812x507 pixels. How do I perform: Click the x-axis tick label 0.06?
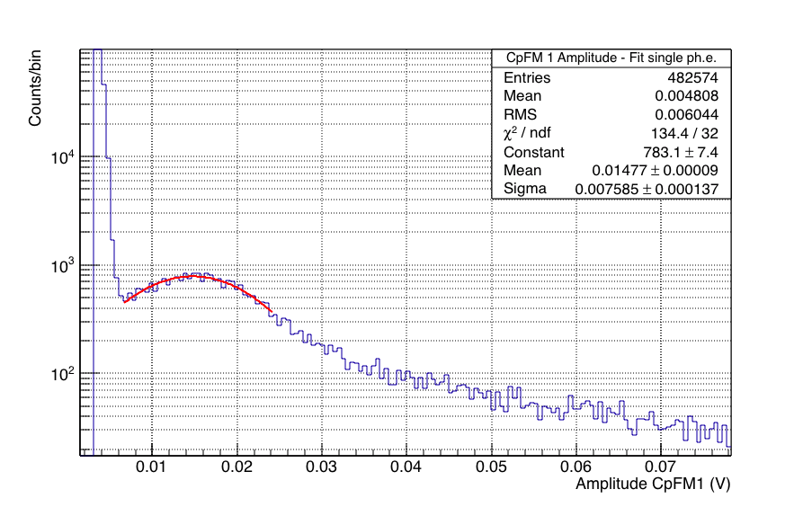pyautogui.click(x=576, y=467)
